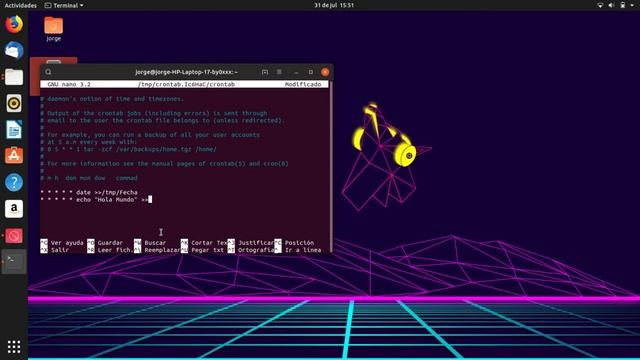Image resolution: width=640 pixels, height=360 pixels.
Task: Select the Terminal icon in dock
Action: (14, 262)
